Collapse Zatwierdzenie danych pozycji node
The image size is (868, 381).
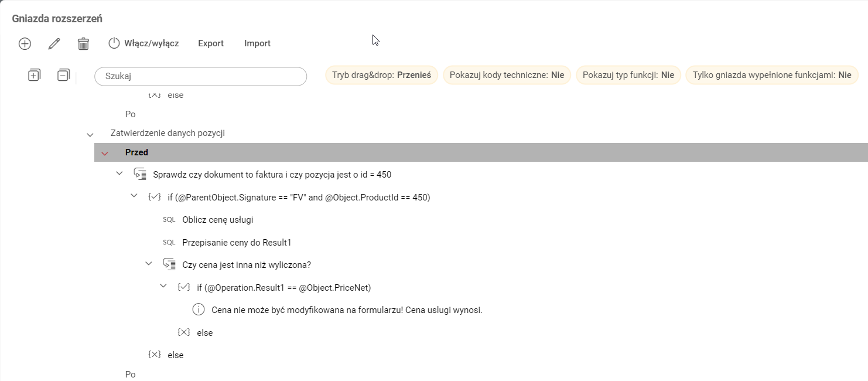(90, 134)
